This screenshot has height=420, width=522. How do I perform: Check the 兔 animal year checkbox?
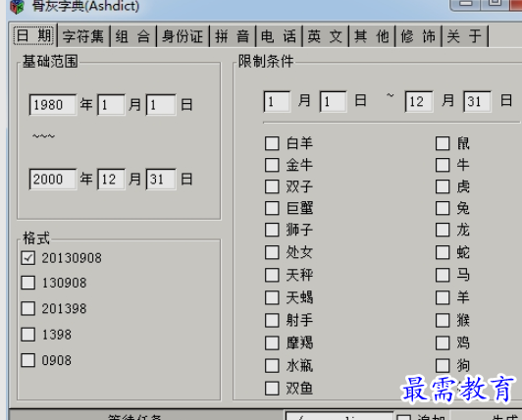[443, 208]
